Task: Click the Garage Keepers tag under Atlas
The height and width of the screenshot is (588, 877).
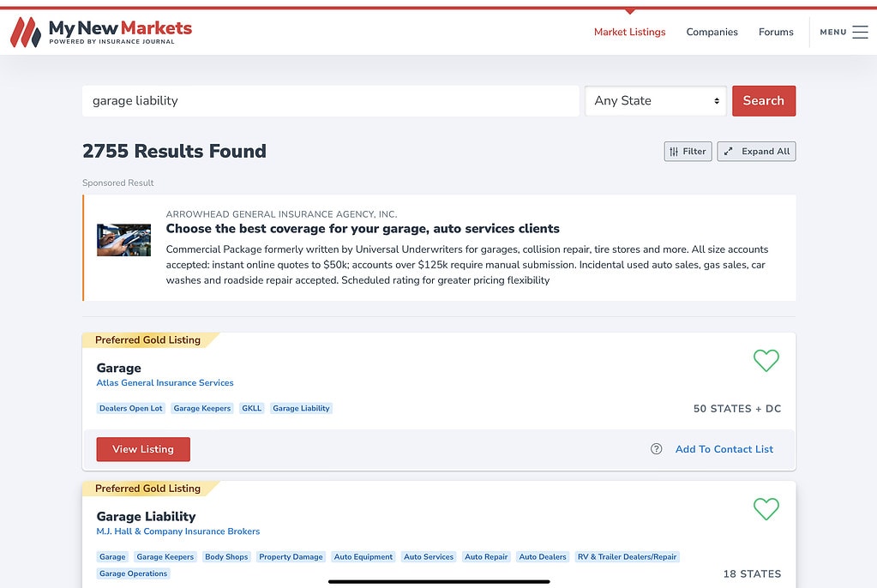Action: click(202, 409)
